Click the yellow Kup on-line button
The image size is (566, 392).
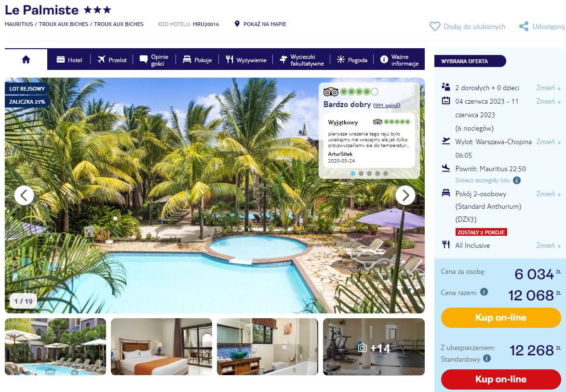coord(500,318)
